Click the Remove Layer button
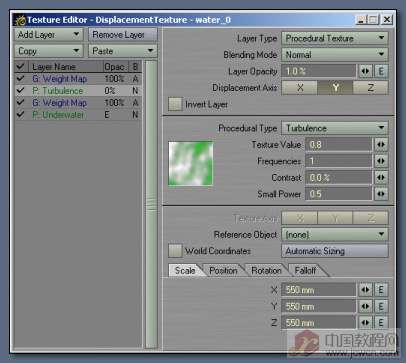The image size is (406, 363). pyautogui.click(x=123, y=34)
